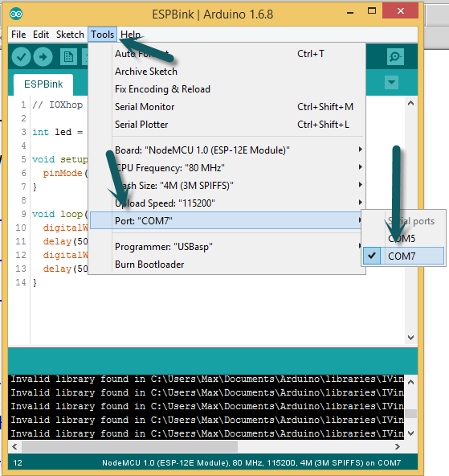Screen dimensions: 449x476
Task: Click the '// IOXhop' comment line
Action: pyautogui.click(x=58, y=105)
